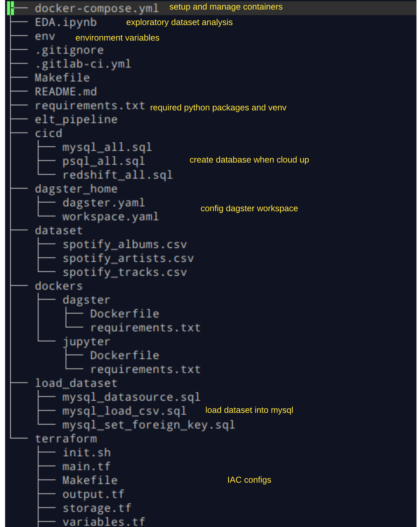The width and height of the screenshot is (420, 527).
Task: Open workspace.yaml in dagster_home
Action: coord(111,217)
